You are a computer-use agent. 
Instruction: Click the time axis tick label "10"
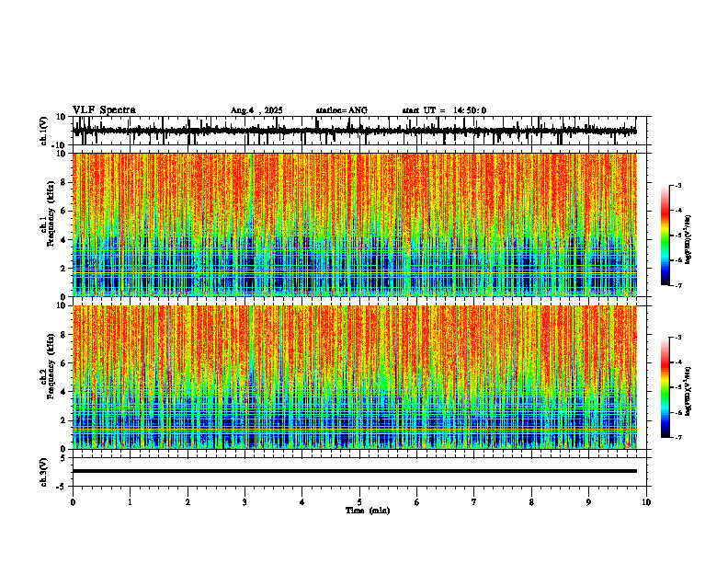(x=646, y=502)
